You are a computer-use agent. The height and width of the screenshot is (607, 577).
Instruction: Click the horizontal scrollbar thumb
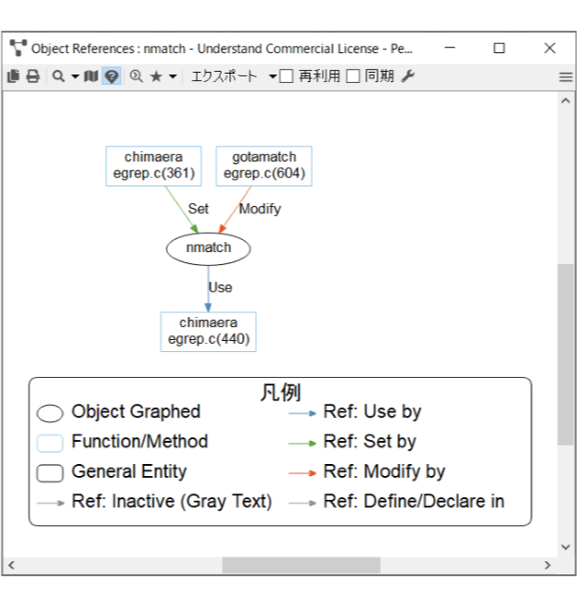(301, 565)
